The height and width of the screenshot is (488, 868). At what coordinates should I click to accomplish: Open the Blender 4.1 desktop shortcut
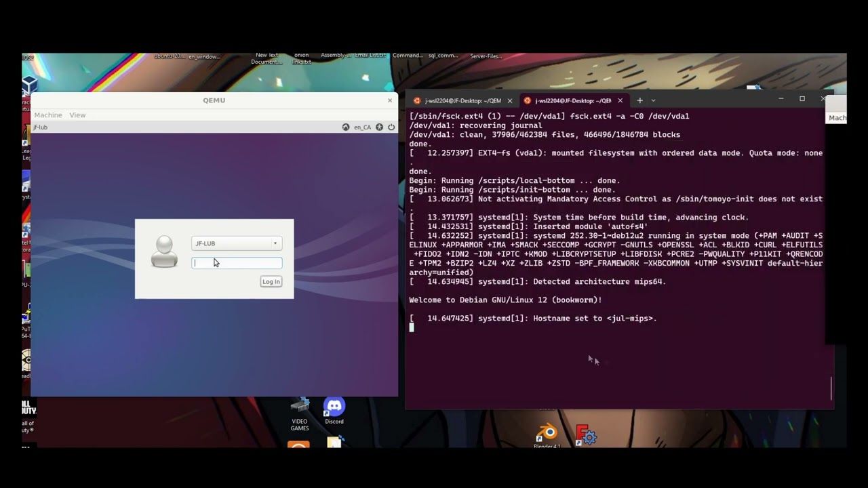point(547,436)
